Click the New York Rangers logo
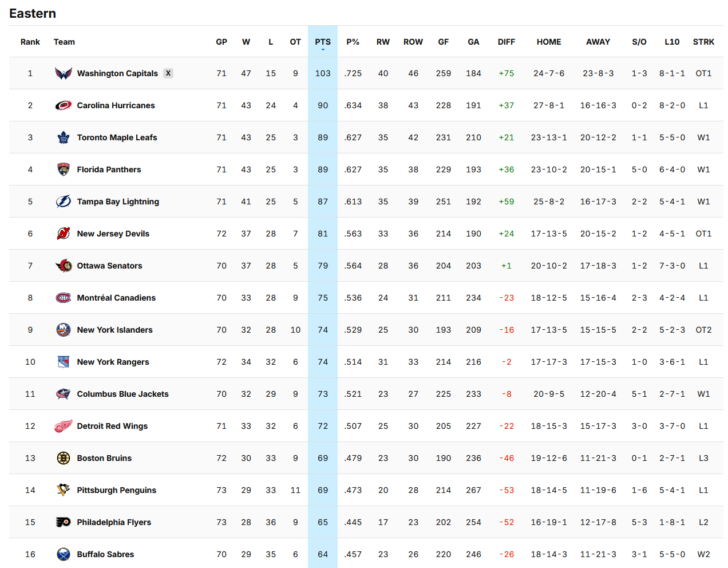This screenshot has width=728, height=568. pyautogui.click(x=64, y=362)
